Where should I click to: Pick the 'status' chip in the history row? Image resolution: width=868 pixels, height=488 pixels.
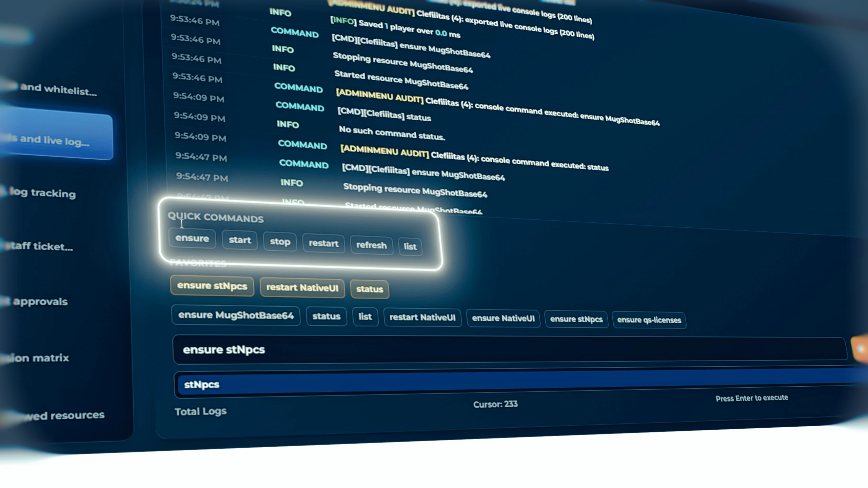tap(326, 317)
